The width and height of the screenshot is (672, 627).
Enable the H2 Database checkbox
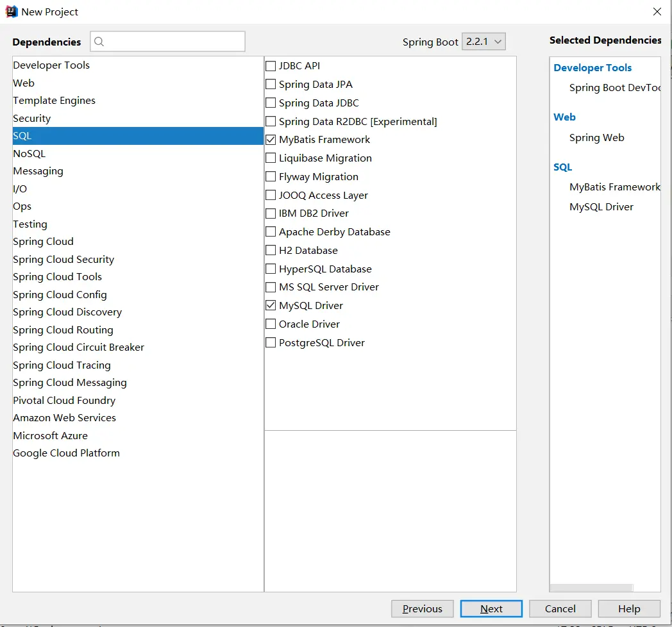click(x=271, y=250)
